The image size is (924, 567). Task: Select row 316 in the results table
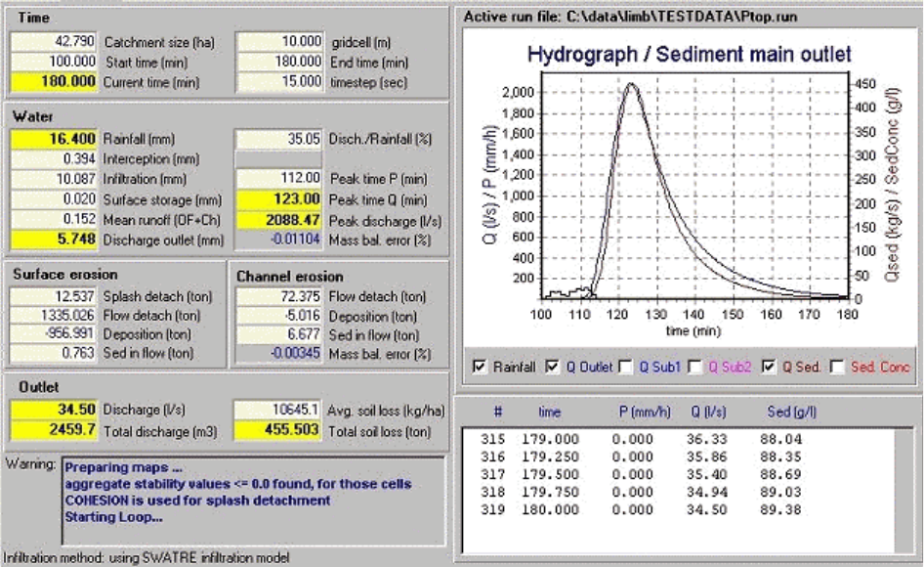[678, 457]
